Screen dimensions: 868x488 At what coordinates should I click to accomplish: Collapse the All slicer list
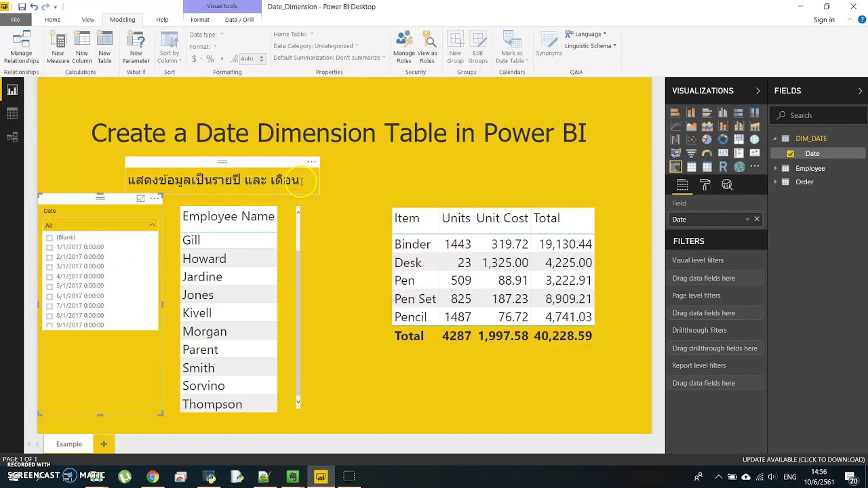[x=153, y=224]
